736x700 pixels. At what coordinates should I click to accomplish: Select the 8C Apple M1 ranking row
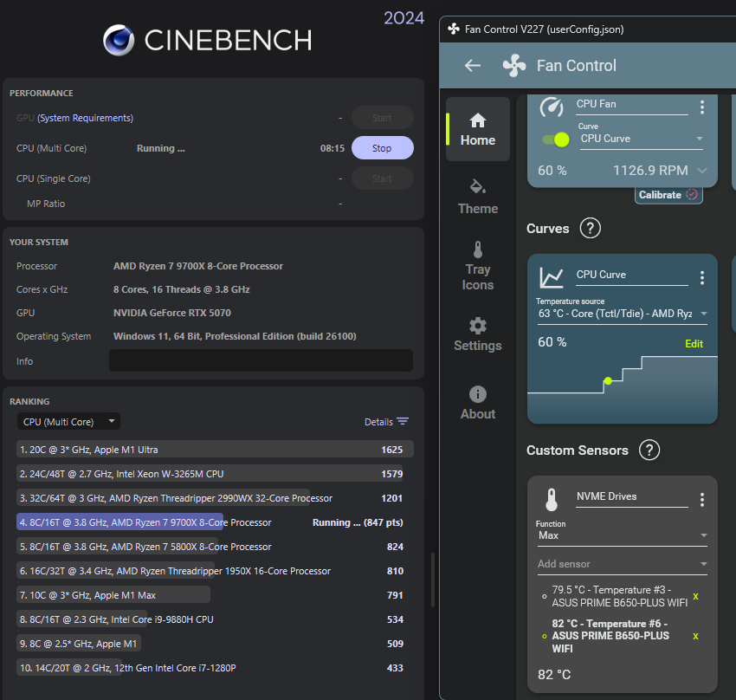[x=215, y=644]
